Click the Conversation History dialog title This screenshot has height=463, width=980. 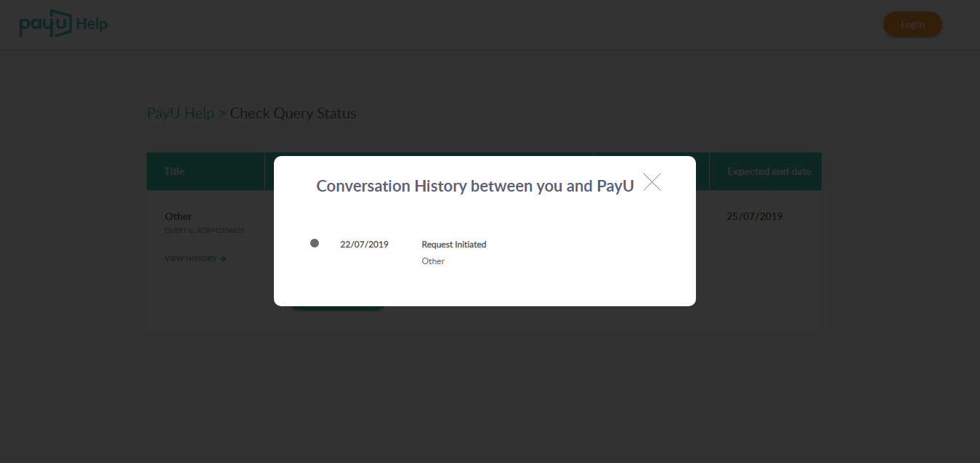pos(475,186)
